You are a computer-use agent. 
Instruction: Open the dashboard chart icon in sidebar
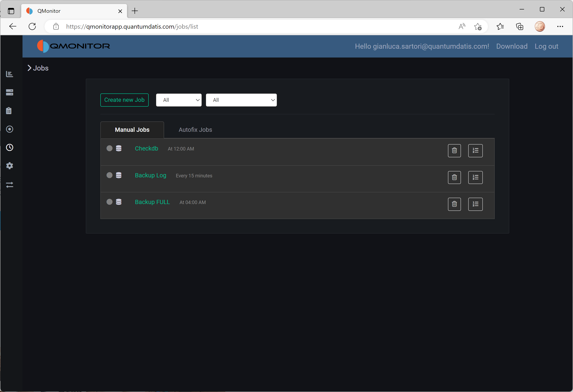9,74
